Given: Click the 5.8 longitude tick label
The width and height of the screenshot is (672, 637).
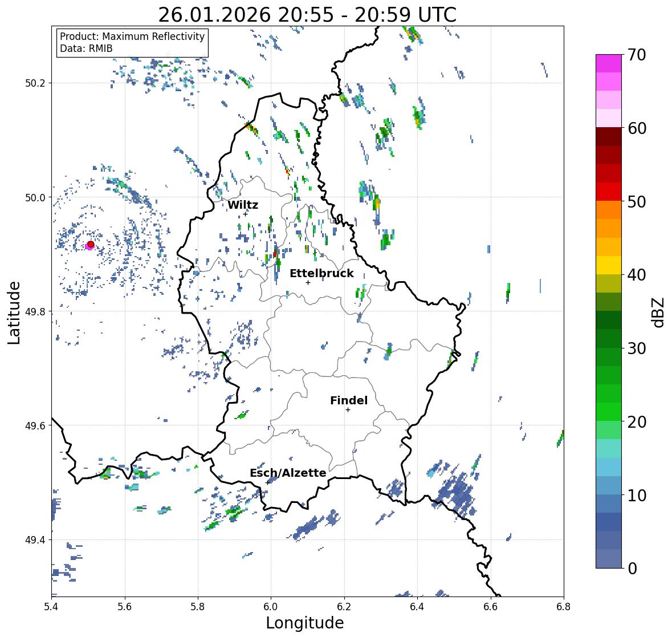Looking at the screenshot, I should (x=198, y=607).
